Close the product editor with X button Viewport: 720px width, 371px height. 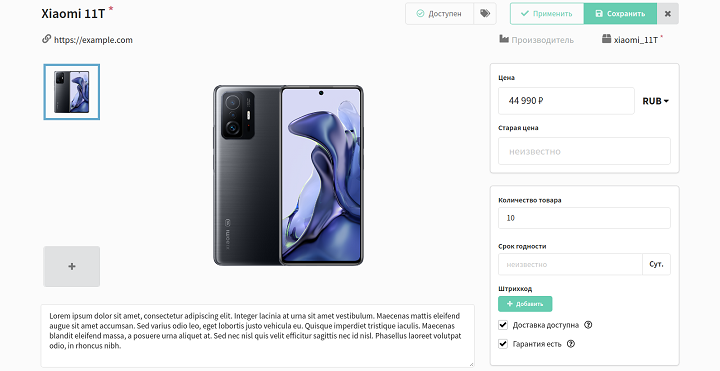pyautogui.click(x=668, y=14)
